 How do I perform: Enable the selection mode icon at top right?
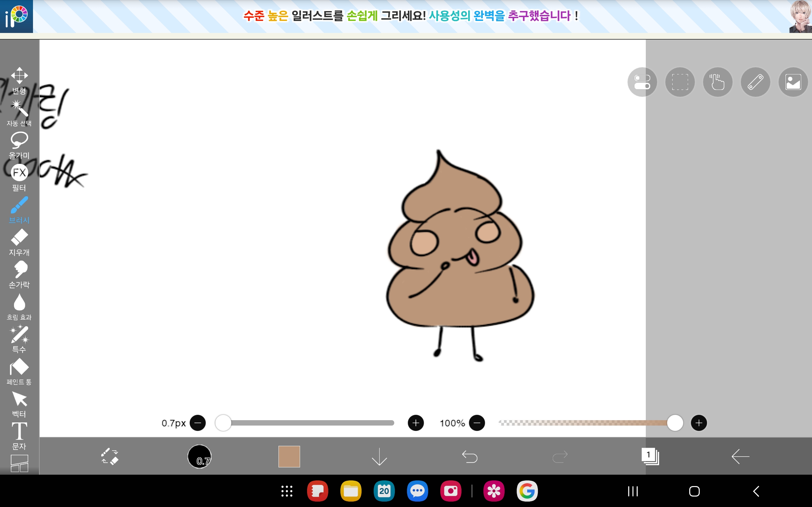click(680, 82)
